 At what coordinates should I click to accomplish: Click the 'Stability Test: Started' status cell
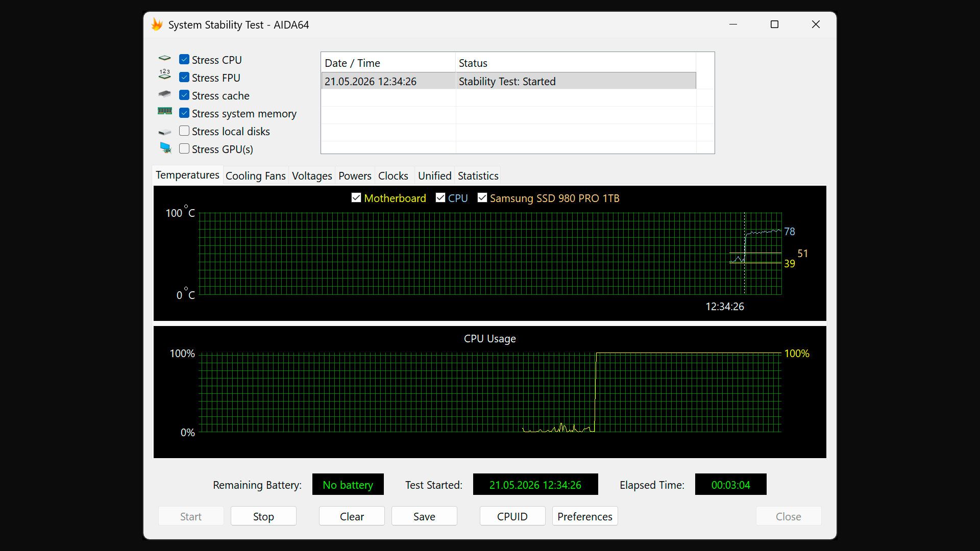tap(576, 81)
